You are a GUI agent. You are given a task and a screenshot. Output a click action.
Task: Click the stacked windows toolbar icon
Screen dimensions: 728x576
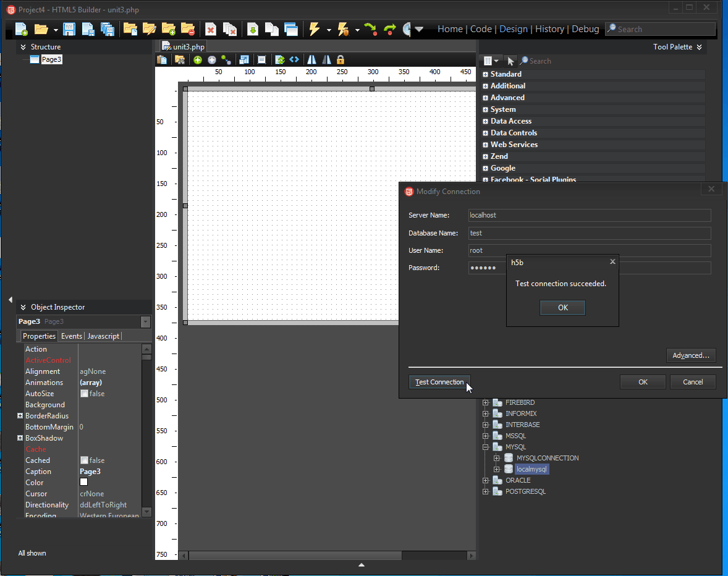(291, 29)
